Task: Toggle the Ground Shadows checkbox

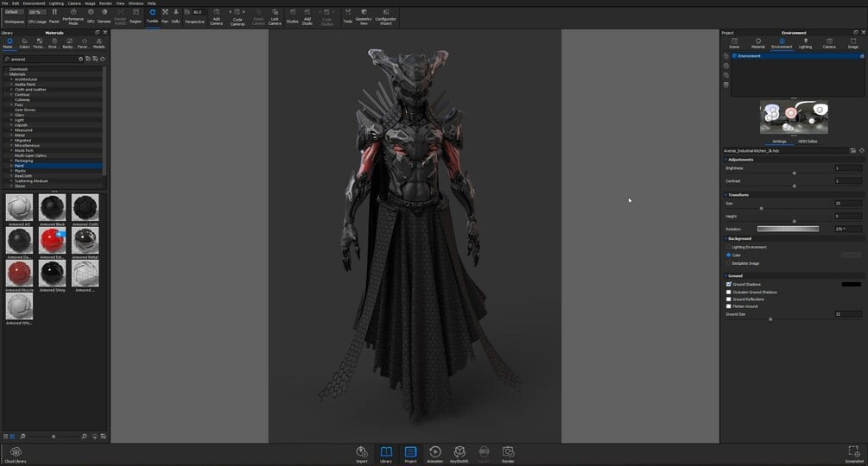Action: coord(728,284)
